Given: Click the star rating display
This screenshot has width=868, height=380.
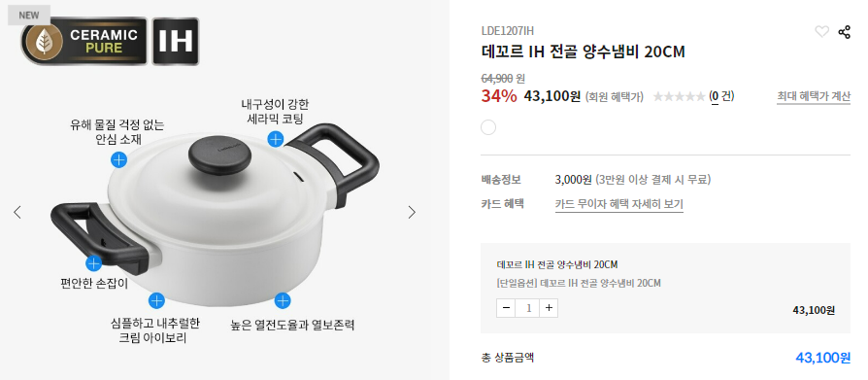Looking at the screenshot, I should (x=679, y=96).
